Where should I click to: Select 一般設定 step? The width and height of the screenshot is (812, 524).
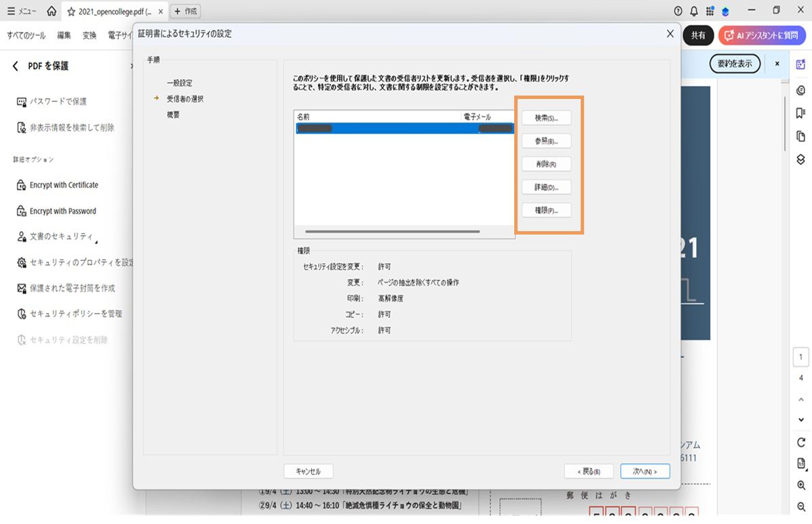click(x=180, y=83)
